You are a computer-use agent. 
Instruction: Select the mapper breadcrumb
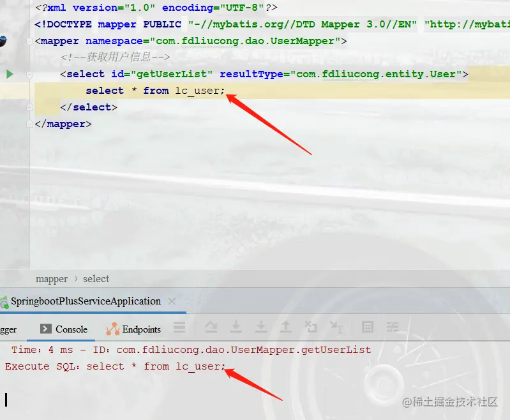52,279
